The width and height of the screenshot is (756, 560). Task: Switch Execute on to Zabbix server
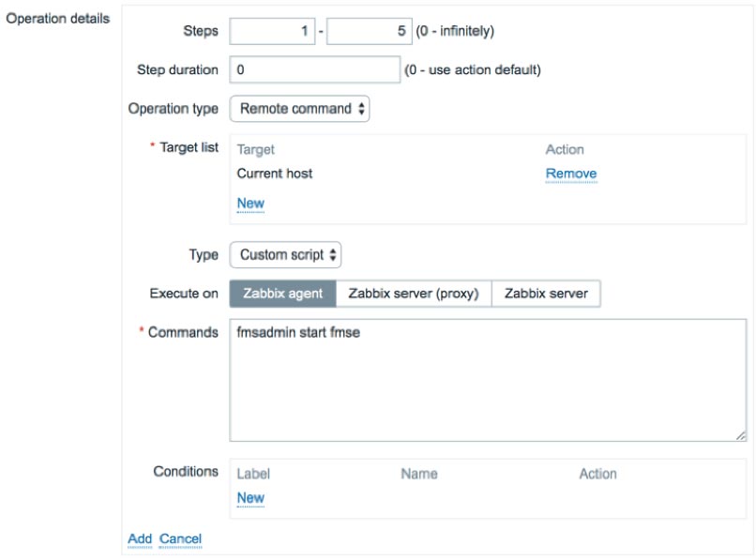click(546, 294)
